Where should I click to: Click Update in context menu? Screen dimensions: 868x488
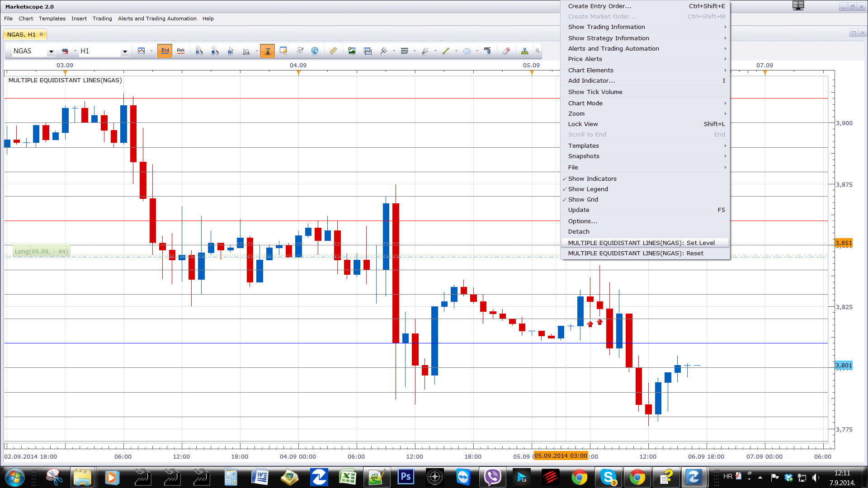[x=645, y=210]
